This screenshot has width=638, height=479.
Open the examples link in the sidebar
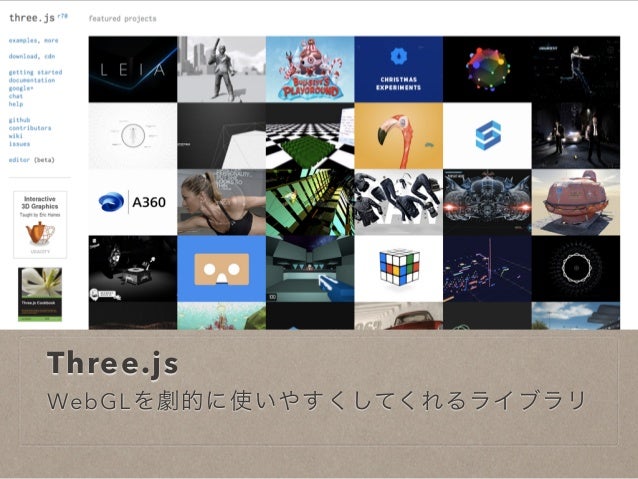point(24,41)
